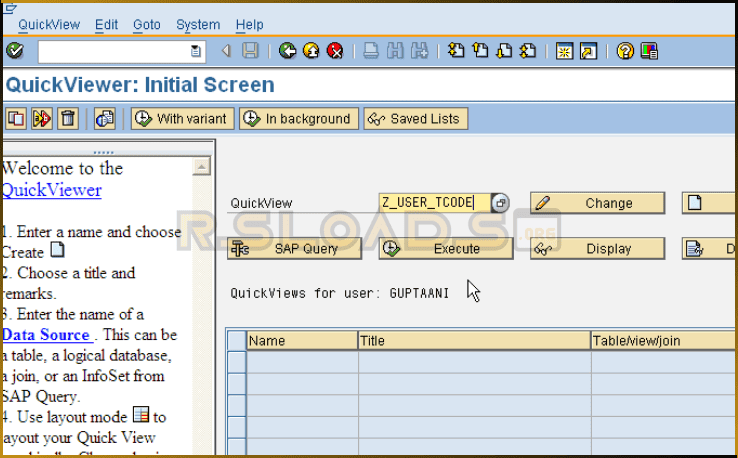Open the yellow Help question-mark icon

(625, 51)
